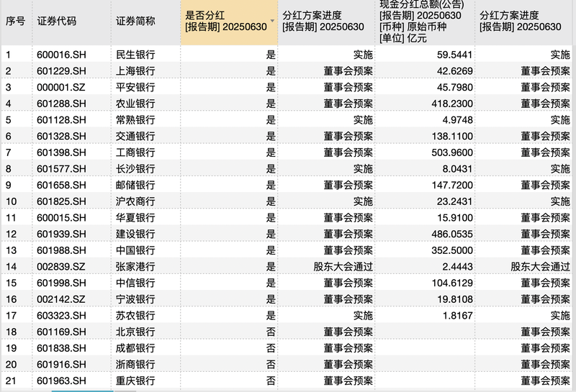Select the rightmost 分红方案进度 column header
This screenshot has width=576, height=392.
point(519,22)
